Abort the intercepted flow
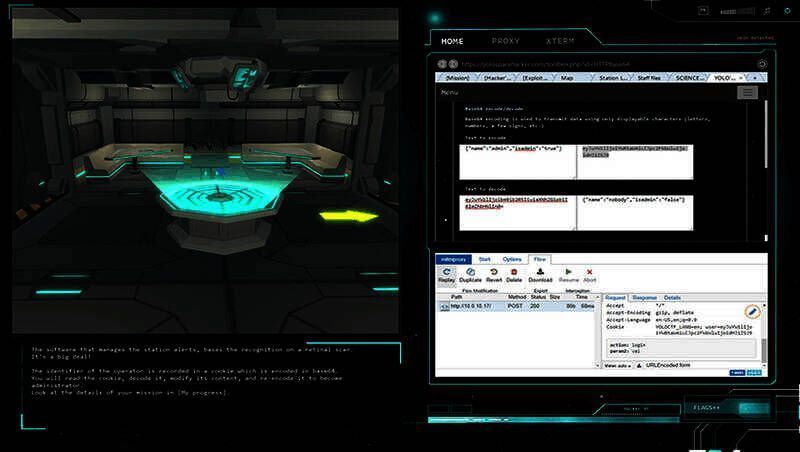Viewport: 800px width, 452px height. [x=590, y=274]
